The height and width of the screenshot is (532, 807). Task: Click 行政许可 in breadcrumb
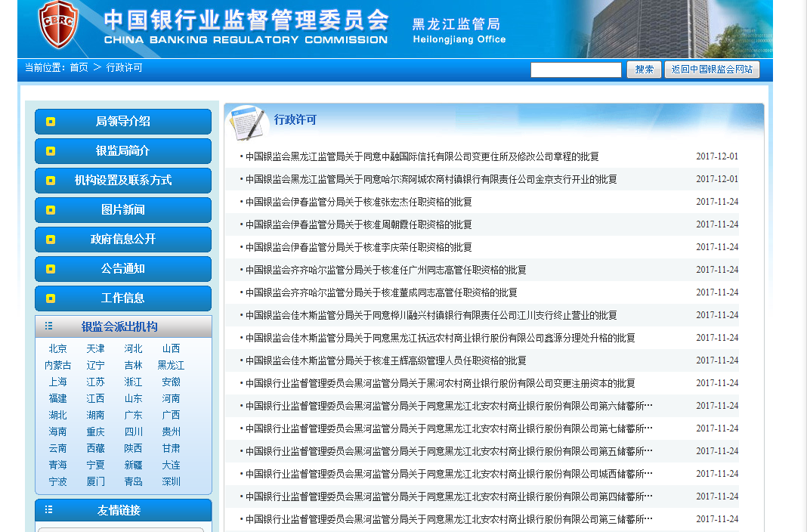point(124,67)
